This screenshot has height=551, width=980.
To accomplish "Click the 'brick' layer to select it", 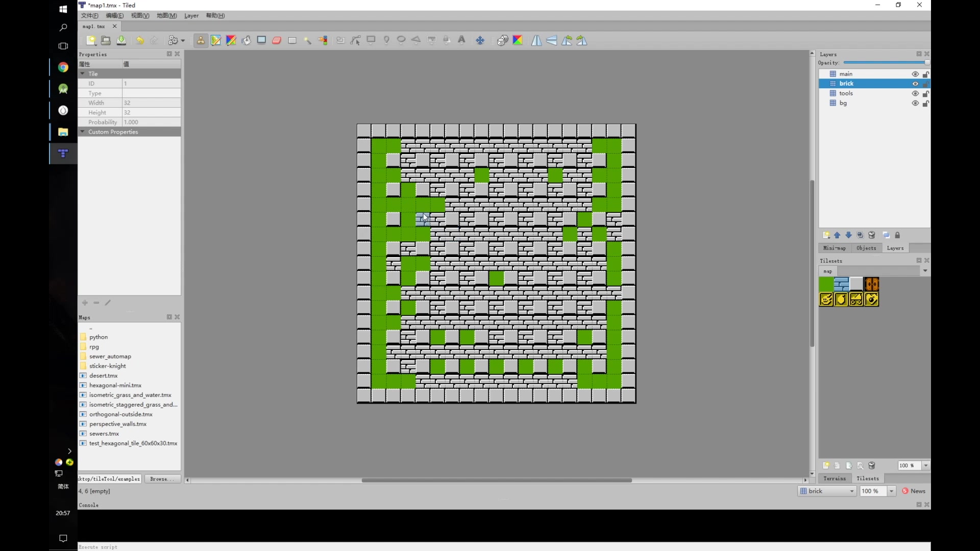I will pos(846,83).
